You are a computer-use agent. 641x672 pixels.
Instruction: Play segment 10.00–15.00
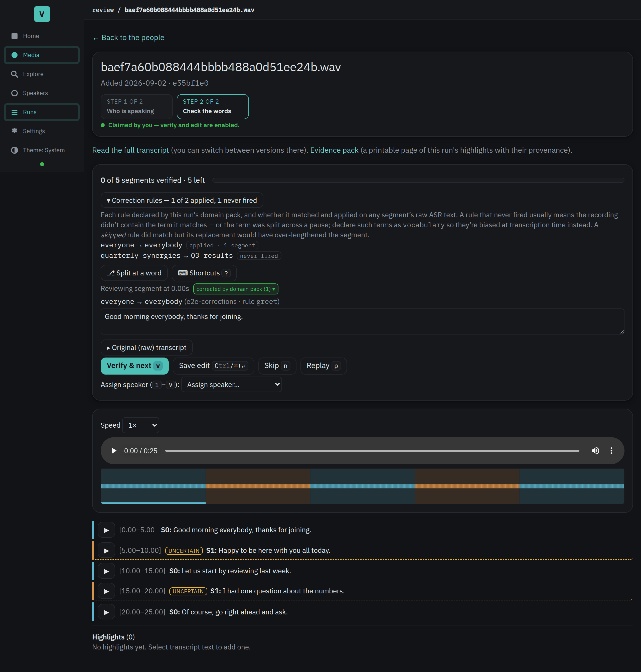pyautogui.click(x=106, y=571)
